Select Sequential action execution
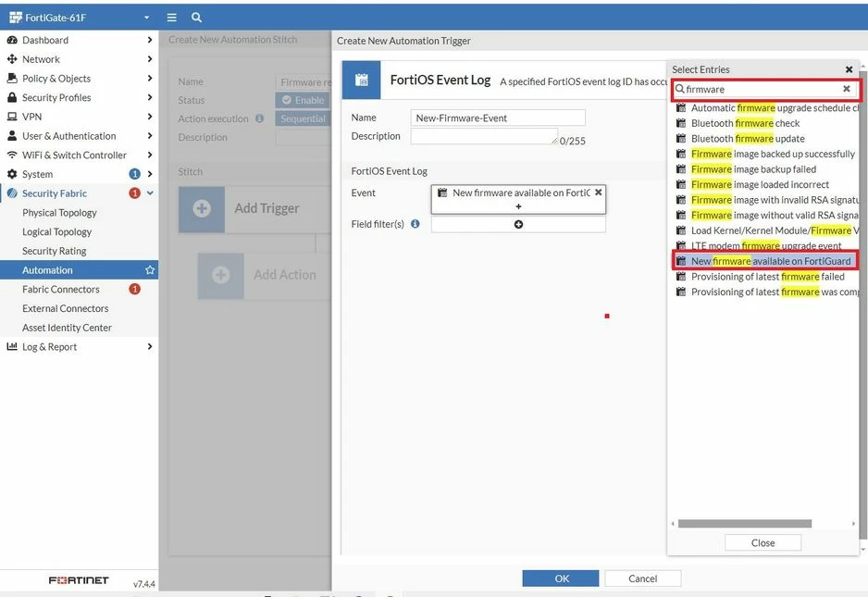 (x=303, y=119)
